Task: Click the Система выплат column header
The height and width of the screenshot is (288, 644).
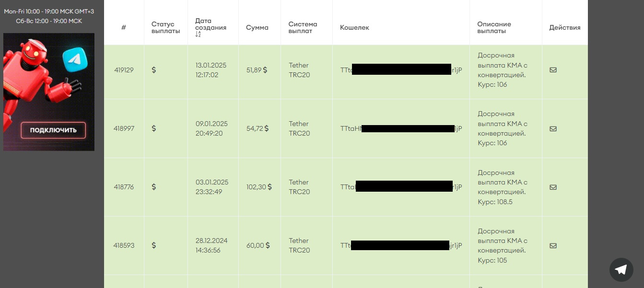Action: (x=303, y=28)
